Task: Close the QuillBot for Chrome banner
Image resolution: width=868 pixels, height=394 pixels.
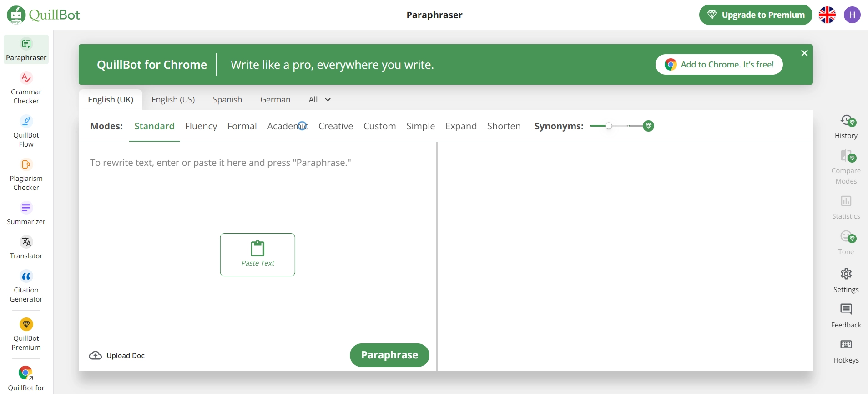Action: [804, 53]
